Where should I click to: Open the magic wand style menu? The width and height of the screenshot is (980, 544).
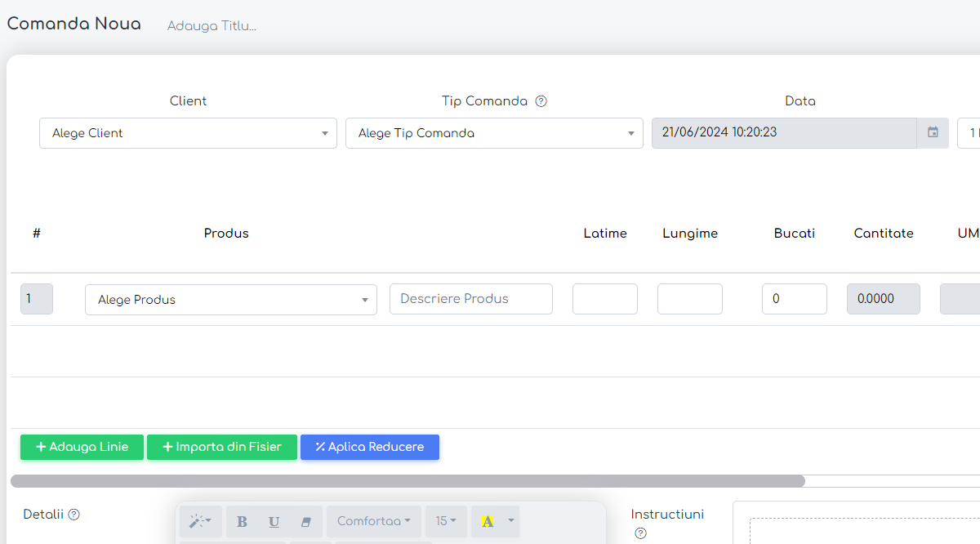200,521
